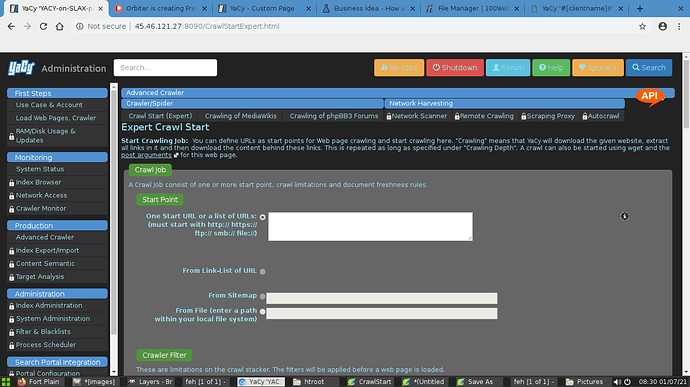Click the Sponsor button
Screen dimensions: 690x387
(x=598, y=68)
